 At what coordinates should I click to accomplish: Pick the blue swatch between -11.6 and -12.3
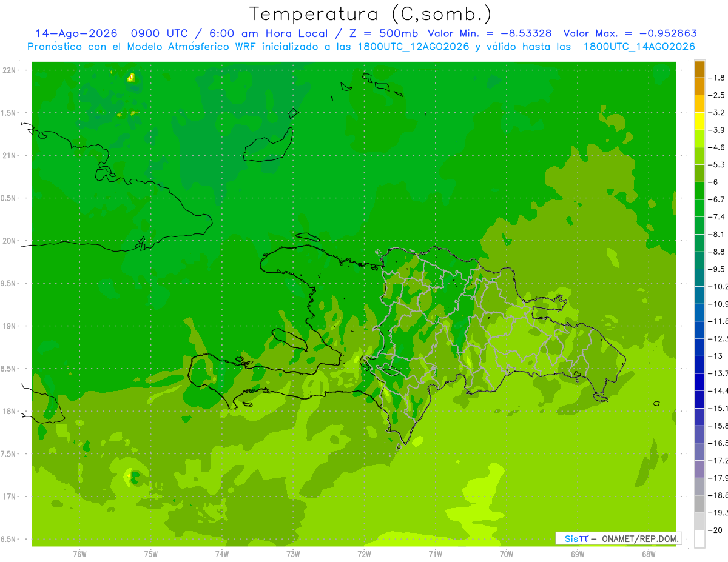[x=699, y=330]
